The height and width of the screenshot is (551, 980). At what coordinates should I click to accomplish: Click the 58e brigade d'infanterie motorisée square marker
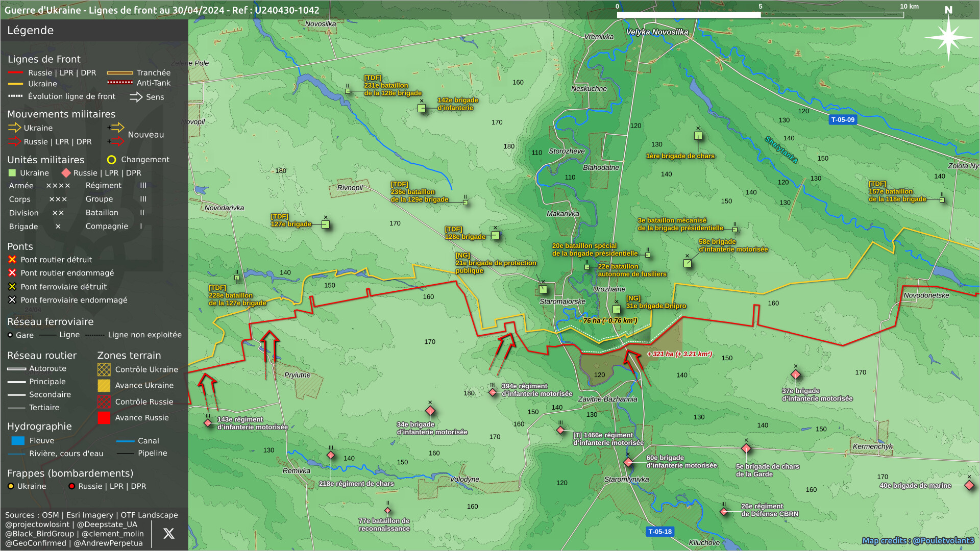click(x=688, y=263)
